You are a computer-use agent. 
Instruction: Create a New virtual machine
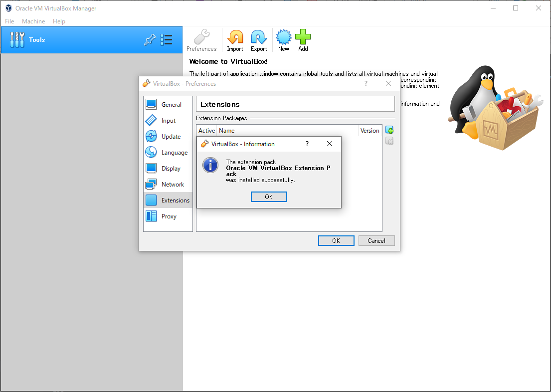(x=284, y=40)
